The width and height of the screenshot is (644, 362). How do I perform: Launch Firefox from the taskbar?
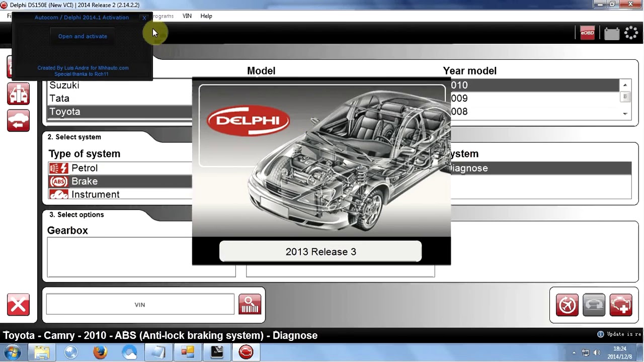pyautogui.click(x=100, y=352)
